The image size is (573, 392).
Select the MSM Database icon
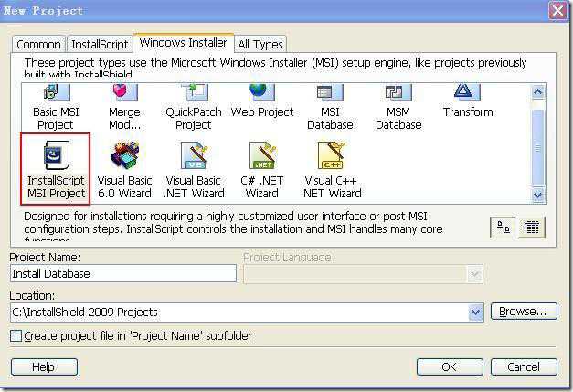[398, 92]
